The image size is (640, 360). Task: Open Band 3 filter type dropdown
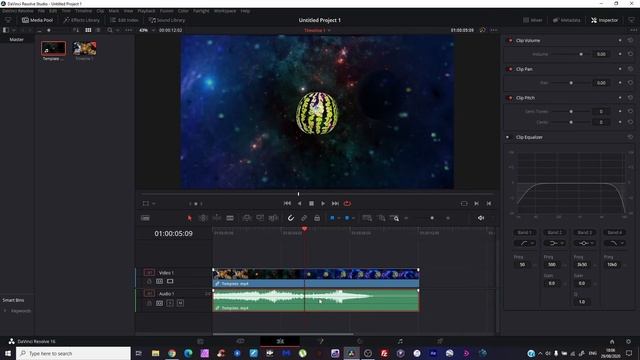(x=584, y=243)
